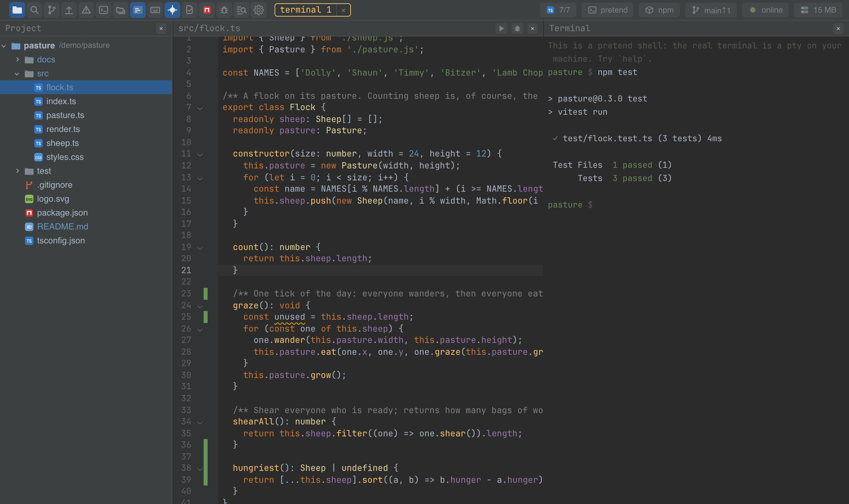Open logo.svg in the project tree
Viewport: 849px width, 504px height.
pos(86,199)
